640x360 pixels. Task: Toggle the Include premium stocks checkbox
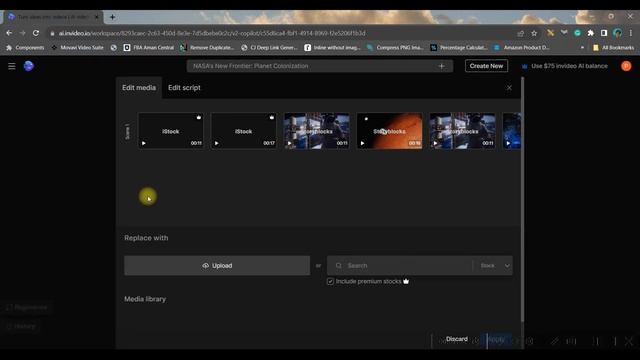click(330, 281)
